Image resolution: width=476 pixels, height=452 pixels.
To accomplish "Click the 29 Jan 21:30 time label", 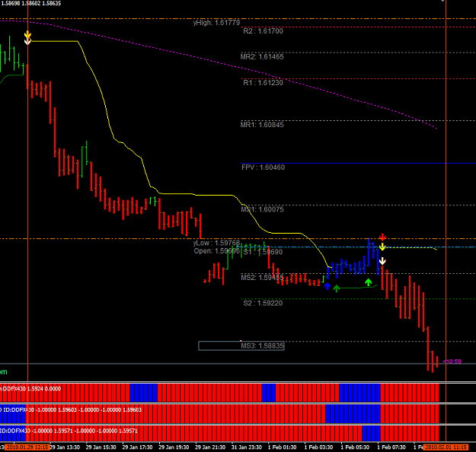I will (210, 447).
